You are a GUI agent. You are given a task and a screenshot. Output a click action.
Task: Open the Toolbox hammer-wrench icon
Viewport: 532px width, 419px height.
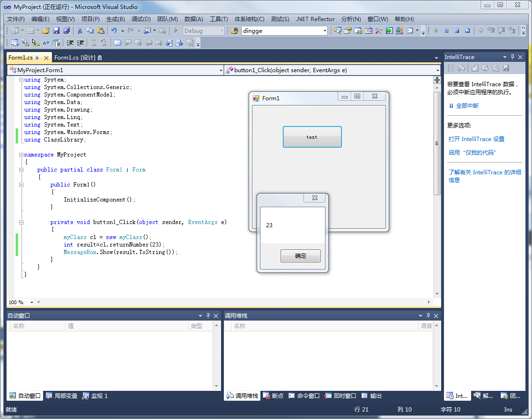coord(379,30)
